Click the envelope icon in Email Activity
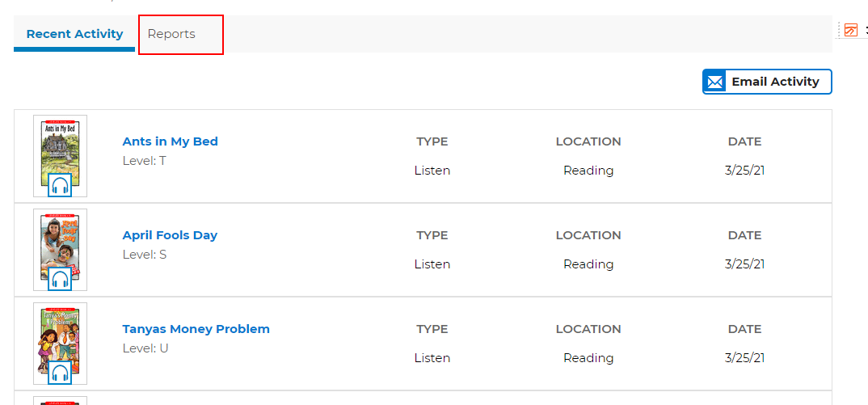Viewport: 868px width, 405px height. point(715,82)
